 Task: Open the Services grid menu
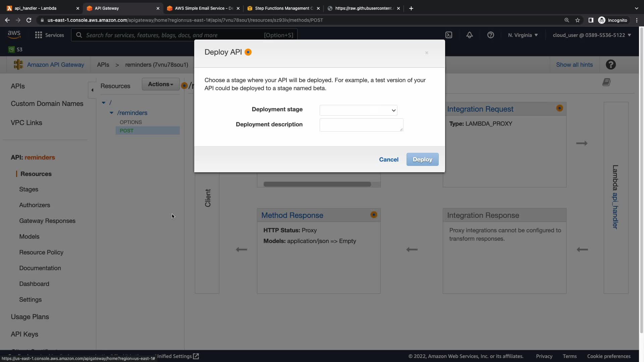pos(39,35)
